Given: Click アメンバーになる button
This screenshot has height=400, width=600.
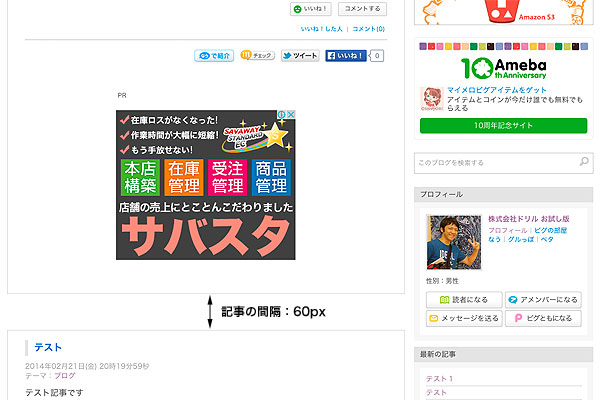Looking at the screenshot, I should [x=542, y=300].
